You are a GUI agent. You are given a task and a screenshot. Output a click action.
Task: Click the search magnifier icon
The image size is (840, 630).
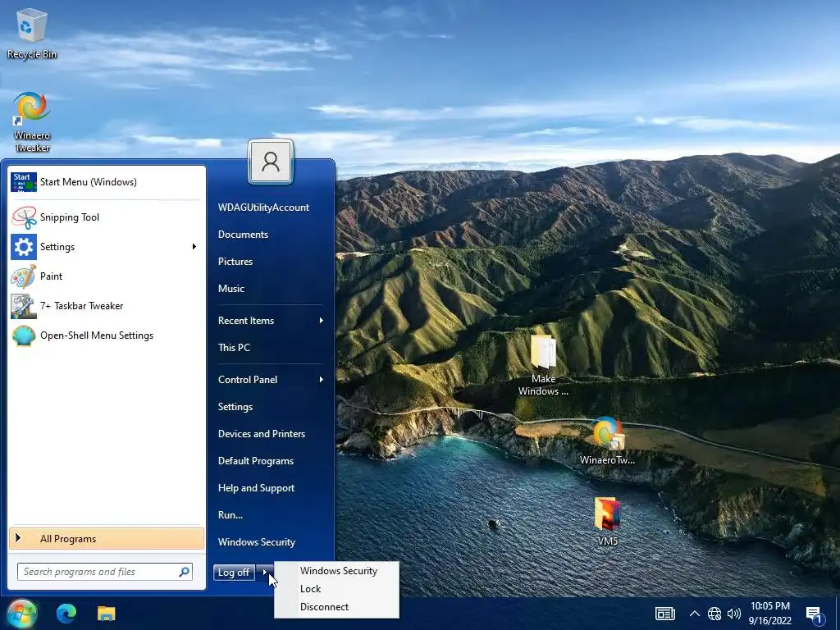[184, 572]
